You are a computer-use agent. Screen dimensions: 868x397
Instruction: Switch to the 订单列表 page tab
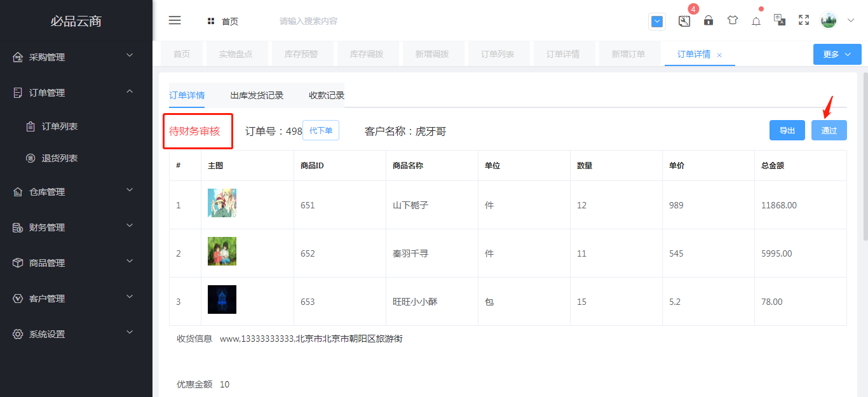point(498,55)
